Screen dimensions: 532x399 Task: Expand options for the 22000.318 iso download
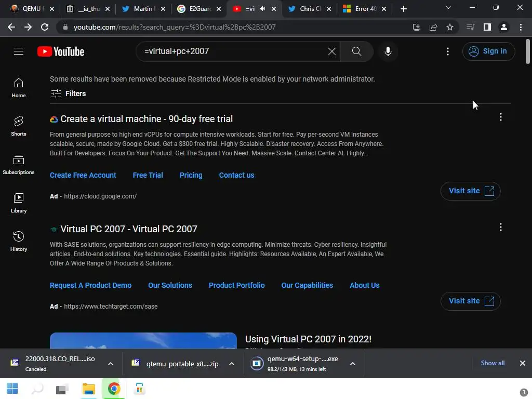click(x=110, y=364)
